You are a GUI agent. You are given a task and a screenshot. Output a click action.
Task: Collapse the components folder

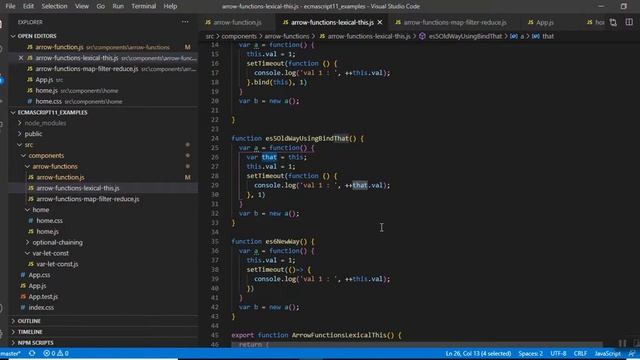[x=46, y=156]
